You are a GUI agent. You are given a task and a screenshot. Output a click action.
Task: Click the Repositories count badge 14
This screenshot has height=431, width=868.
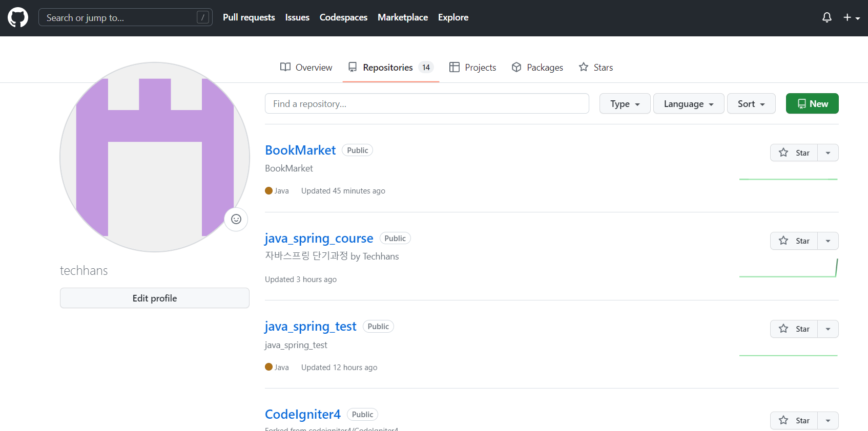[x=426, y=67]
